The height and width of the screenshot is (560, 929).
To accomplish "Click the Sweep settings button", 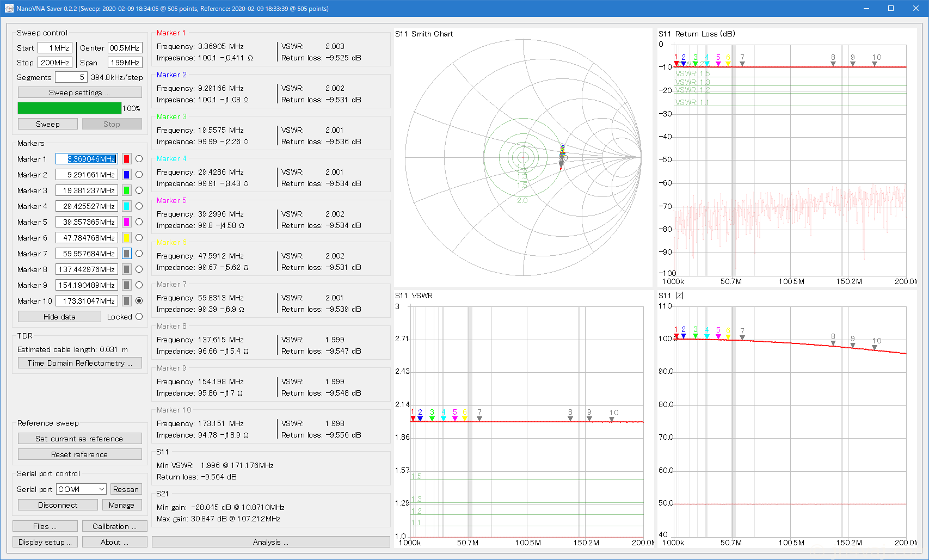I will [80, 93].
